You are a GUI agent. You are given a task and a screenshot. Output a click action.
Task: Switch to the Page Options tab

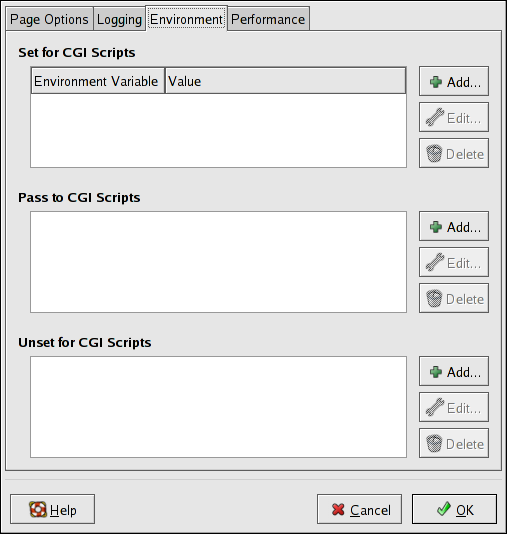click(x=49, y=19)
